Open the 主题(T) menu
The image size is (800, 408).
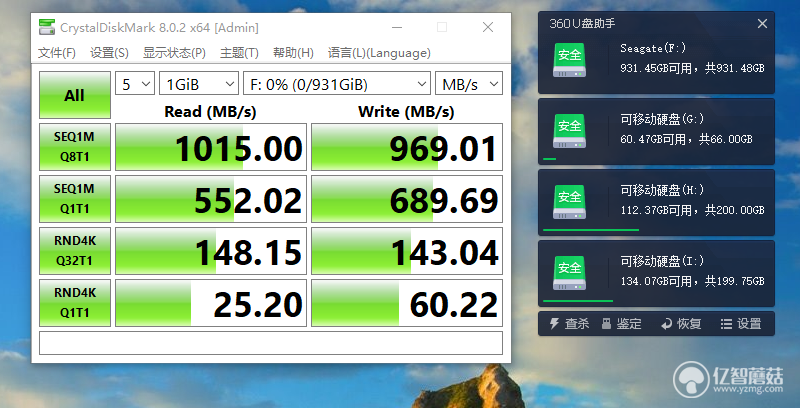coord(239,53)
